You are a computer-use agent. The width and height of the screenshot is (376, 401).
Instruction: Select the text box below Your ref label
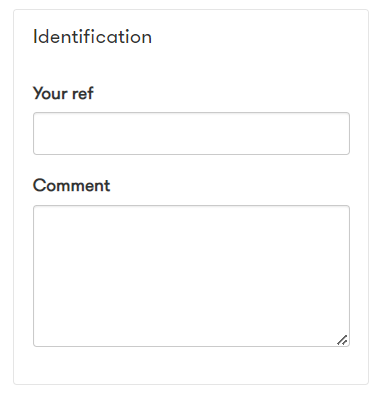[x=191, y=133]
